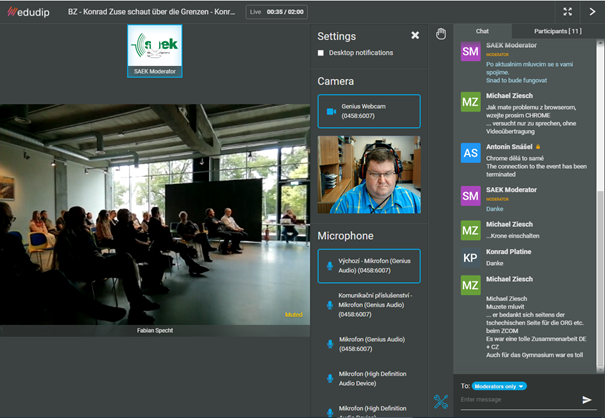
Task: Open the Moderators only recipient dropdown
Action: pyautogui.click(x=499, y=386)
